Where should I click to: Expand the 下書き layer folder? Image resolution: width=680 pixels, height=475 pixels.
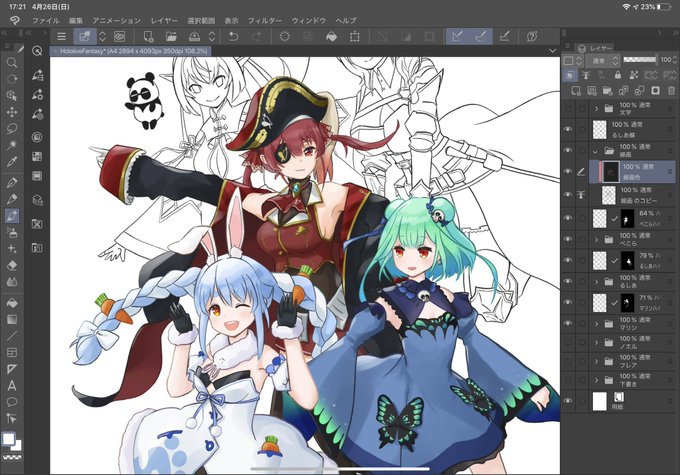596,380
